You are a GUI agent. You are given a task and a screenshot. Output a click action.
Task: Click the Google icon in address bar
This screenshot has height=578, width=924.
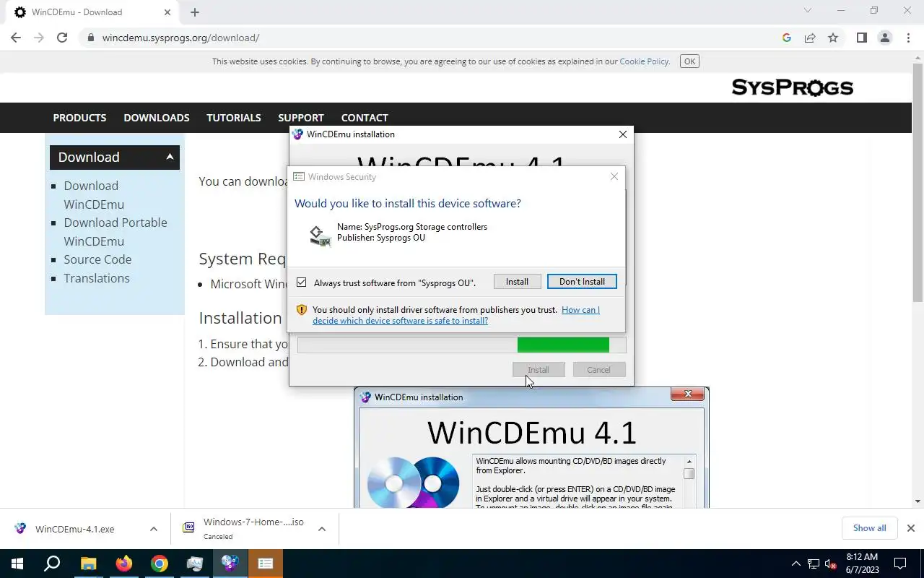point(787,38)
